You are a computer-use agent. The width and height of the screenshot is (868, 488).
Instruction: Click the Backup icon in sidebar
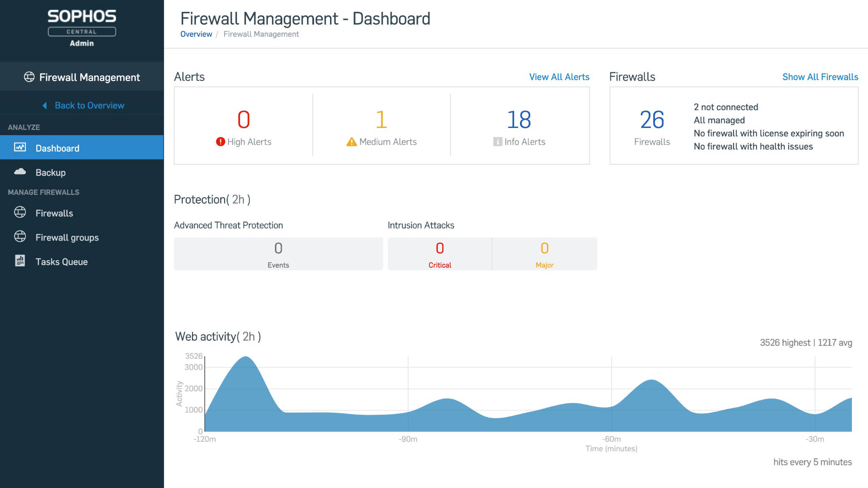click(19, 172)
